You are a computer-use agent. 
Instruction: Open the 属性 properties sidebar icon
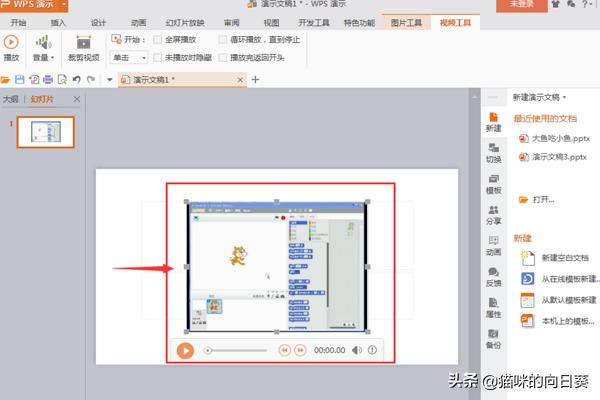pyautogui.click(x=493, y=308)
